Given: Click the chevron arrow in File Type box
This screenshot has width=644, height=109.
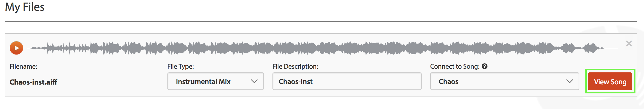Looking at the screenshot, I should 254,81.
